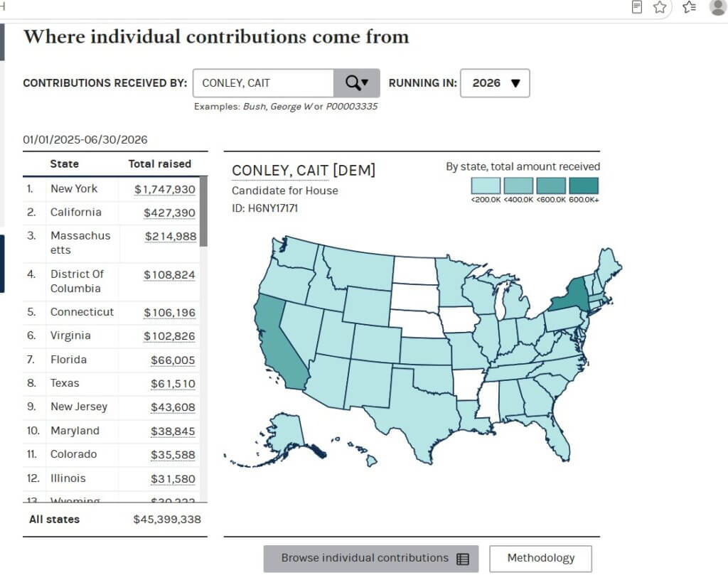Viewport: 728px width, 585px height.
Task: Click the candidate search magnifier icon
Action: 353,83
